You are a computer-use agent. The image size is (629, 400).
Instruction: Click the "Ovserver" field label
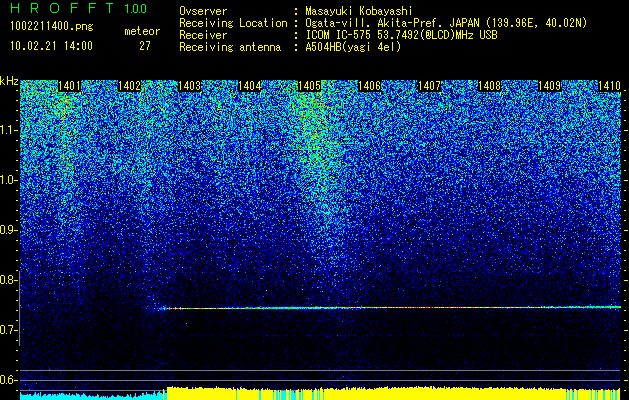coord(203,11)
